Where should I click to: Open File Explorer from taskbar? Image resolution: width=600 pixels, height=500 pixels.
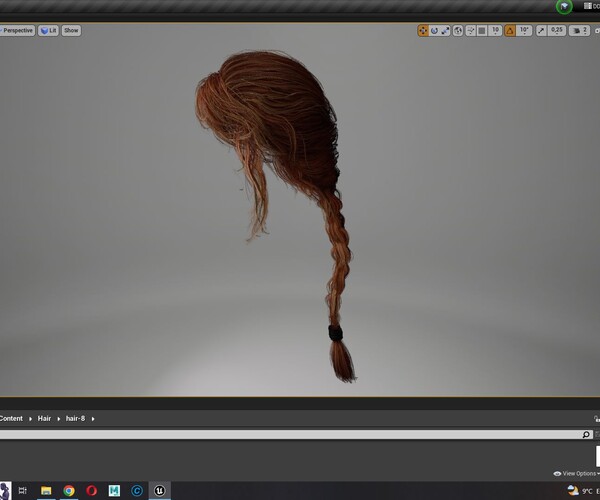pyautogui.click(x=46, y=490)
